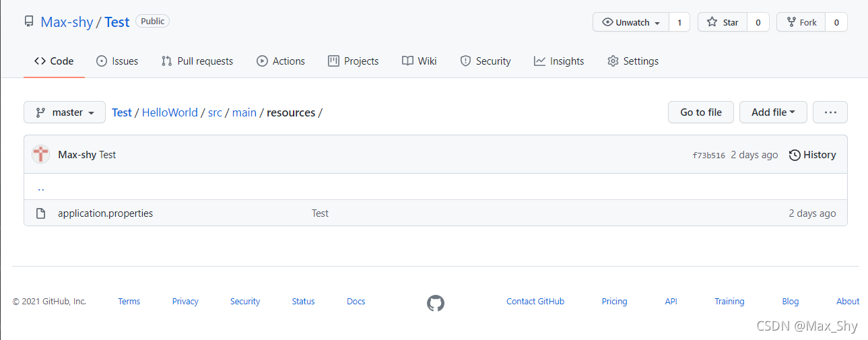Click the Test repository name in the header
This screenshot has height=340, width=868.
pos(116,22)
